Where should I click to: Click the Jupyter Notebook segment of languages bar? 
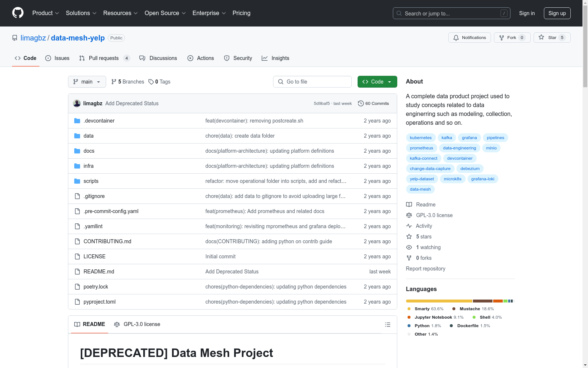click(x=498, y=301)
